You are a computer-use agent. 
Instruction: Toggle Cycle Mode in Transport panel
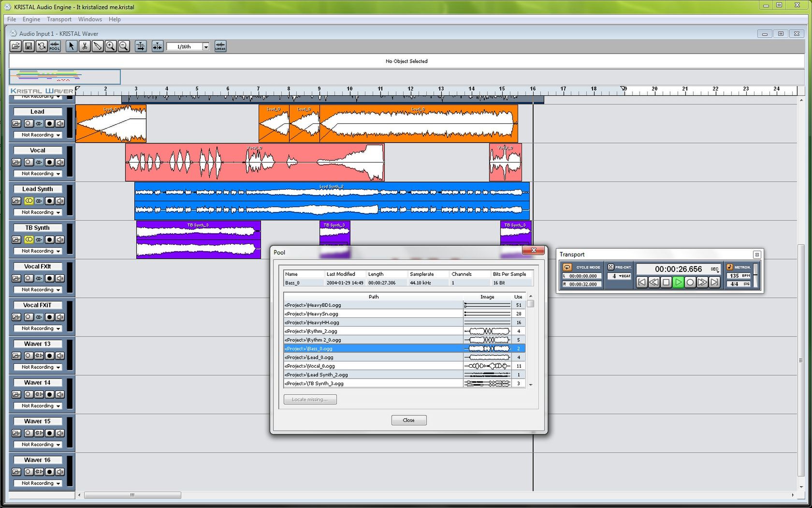(x=567, y=267)
